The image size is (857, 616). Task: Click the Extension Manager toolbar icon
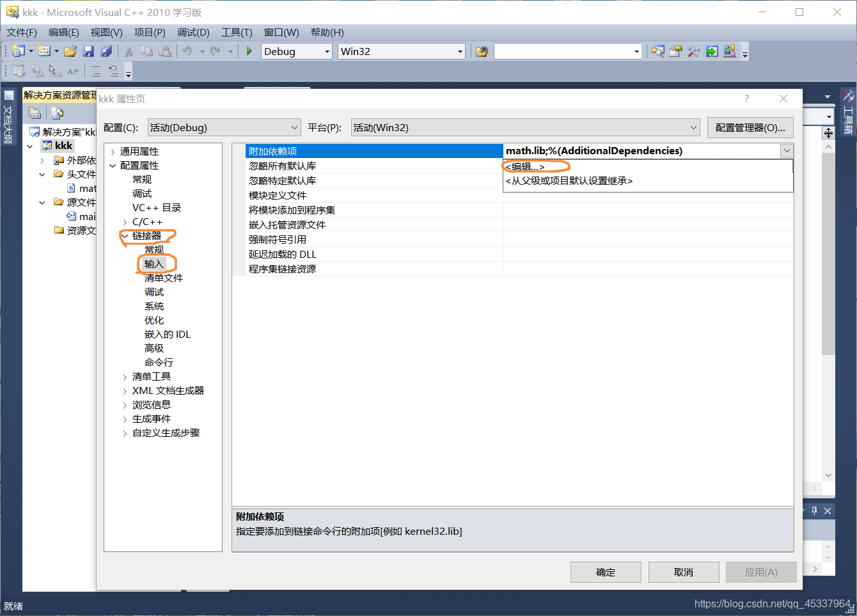(x=730, y=51)
